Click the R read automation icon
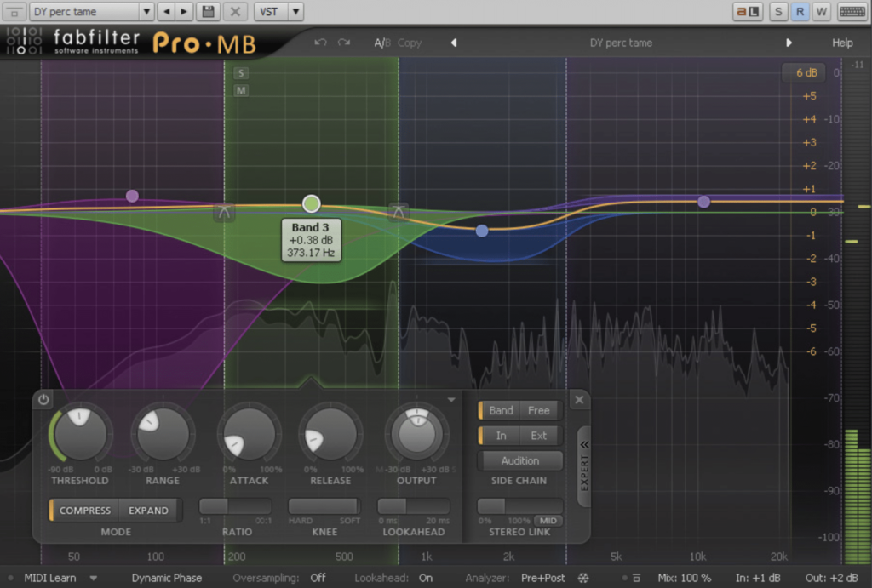The height and width of the screenshot is (588, 872). click(799, 11)
